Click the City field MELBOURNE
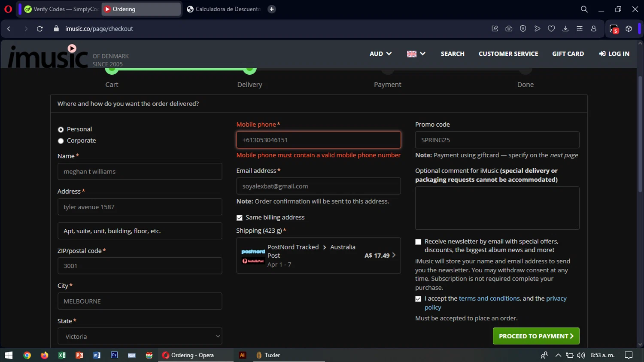Screen dimensions: 644x362 pyautogui.click(x=140, y=301)
